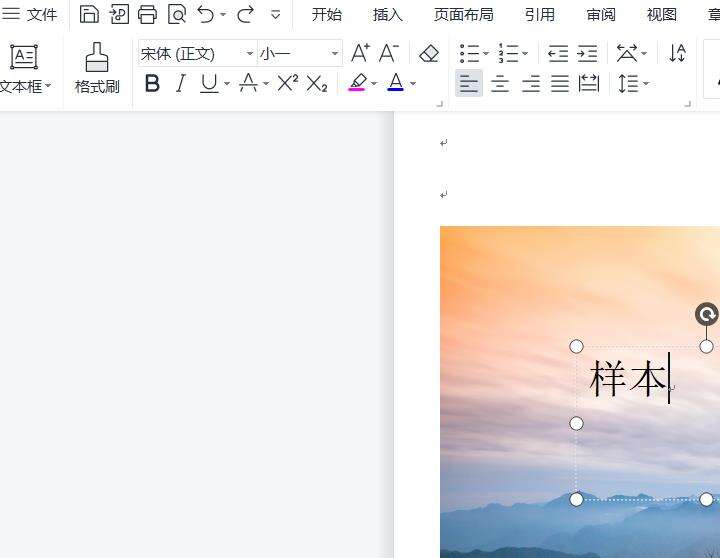Open line spacing options icon
The height and width of the screenshot is (558, 720).
(x=628, y=84)
